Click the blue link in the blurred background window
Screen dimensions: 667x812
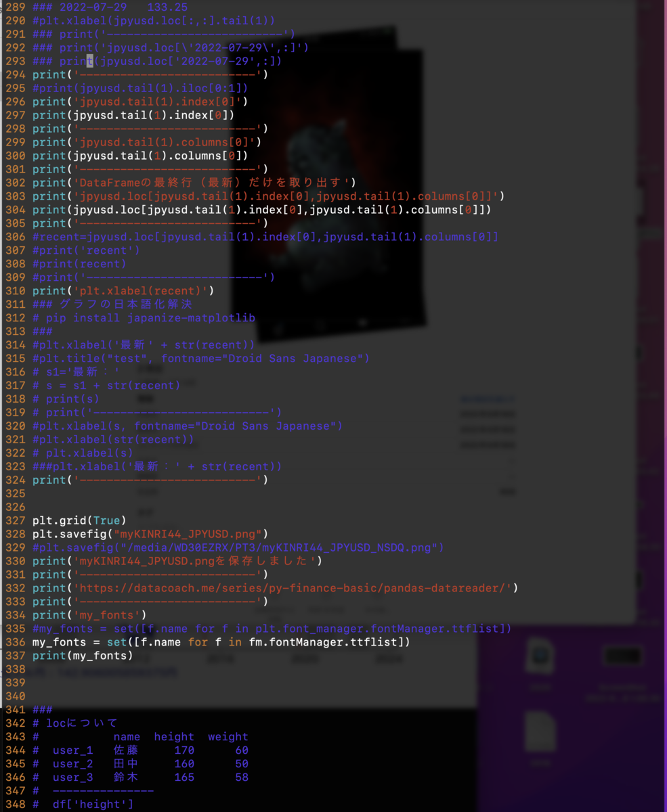(486, 399)
